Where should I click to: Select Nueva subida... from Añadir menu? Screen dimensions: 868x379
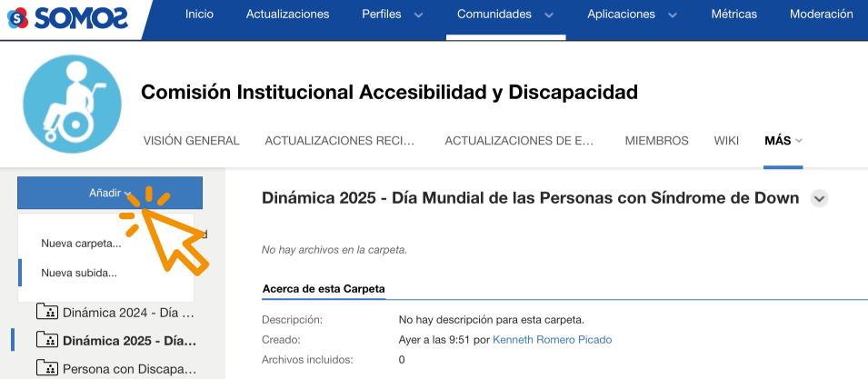78,273
